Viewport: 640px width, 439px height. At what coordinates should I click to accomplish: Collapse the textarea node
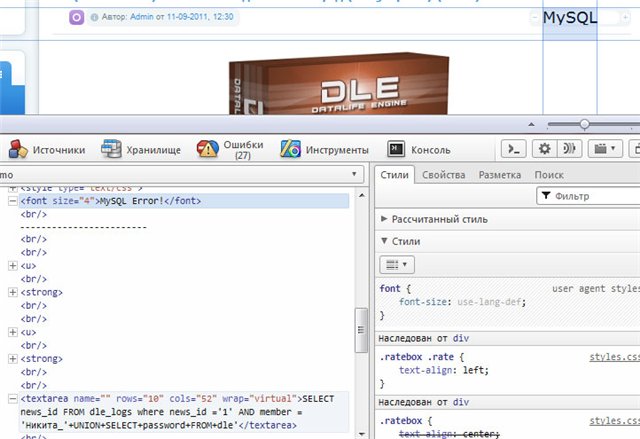13,399
